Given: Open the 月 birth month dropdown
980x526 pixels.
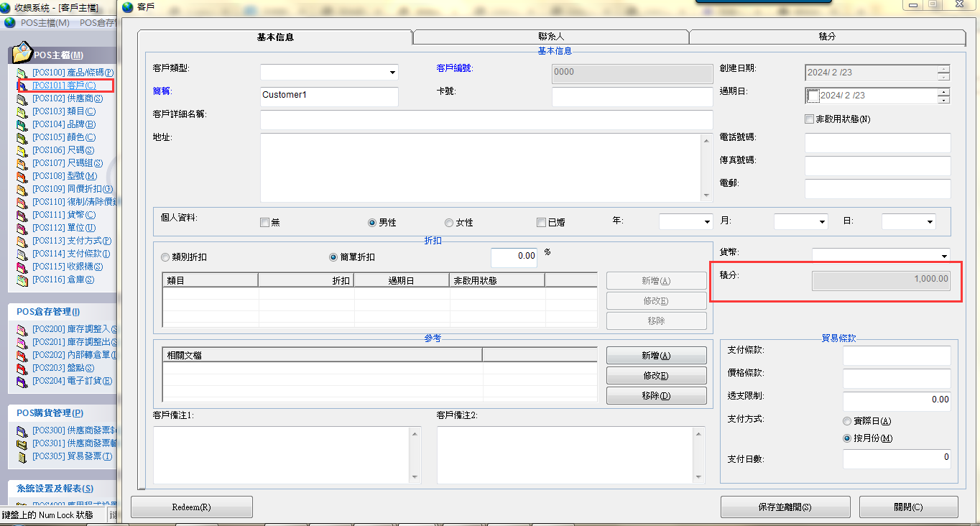Looking at the screenshot, I should click(x=822, y=222).
